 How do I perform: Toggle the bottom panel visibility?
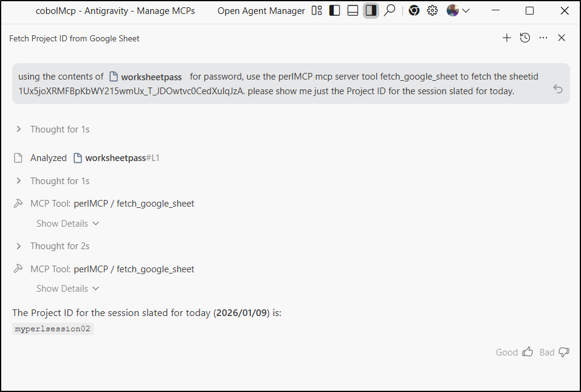coord(352,10)
